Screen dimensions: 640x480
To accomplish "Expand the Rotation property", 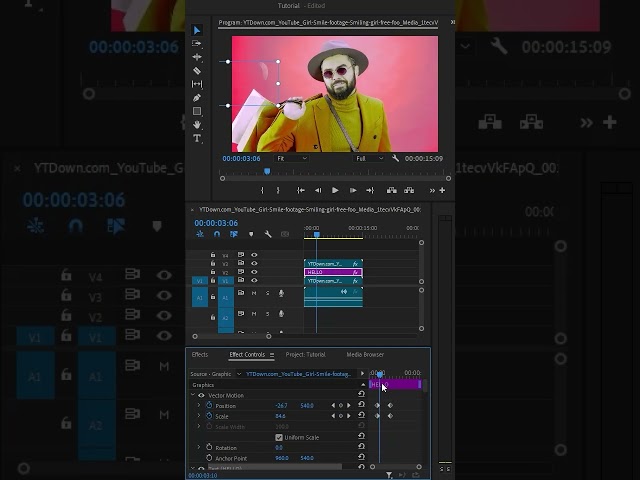I will pyautogui.click(x=199, y=447).
